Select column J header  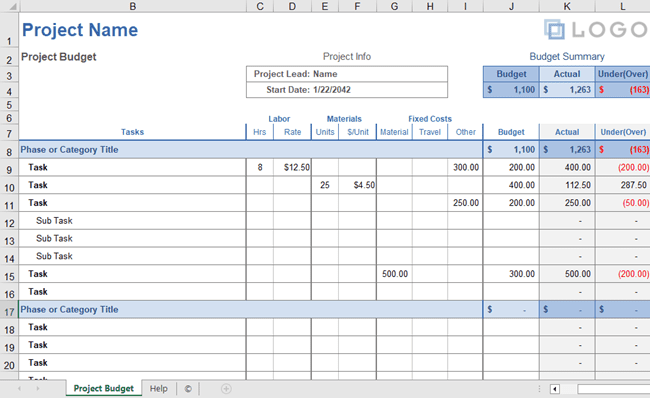tap(511, 6)
